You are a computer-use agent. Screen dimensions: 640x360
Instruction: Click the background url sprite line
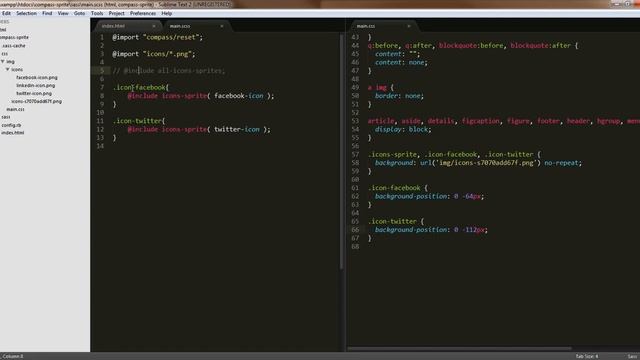pos(478,163)
